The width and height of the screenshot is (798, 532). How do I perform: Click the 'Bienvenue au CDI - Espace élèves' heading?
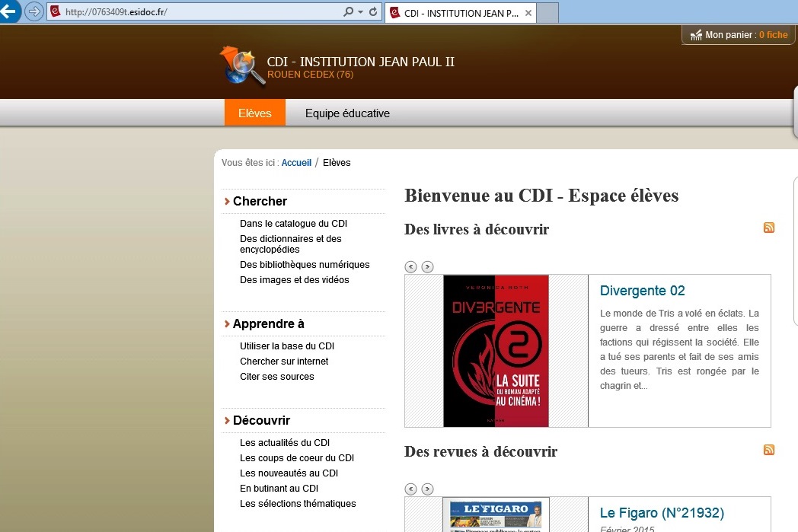click(x=541, y=196)
